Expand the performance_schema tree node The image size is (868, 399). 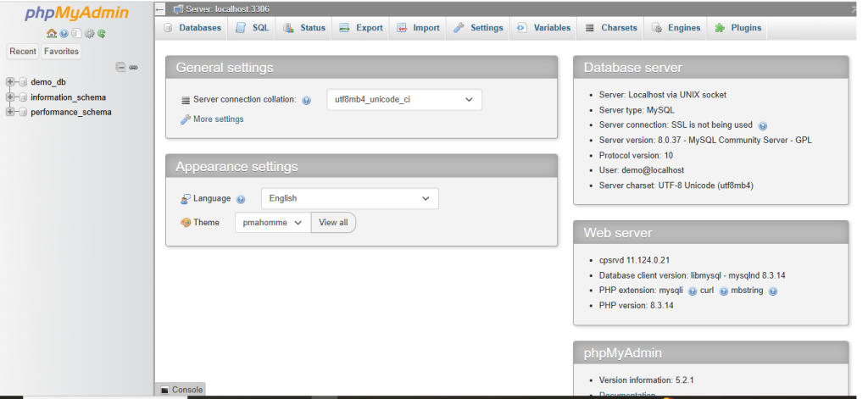click(x=10, y=113)
